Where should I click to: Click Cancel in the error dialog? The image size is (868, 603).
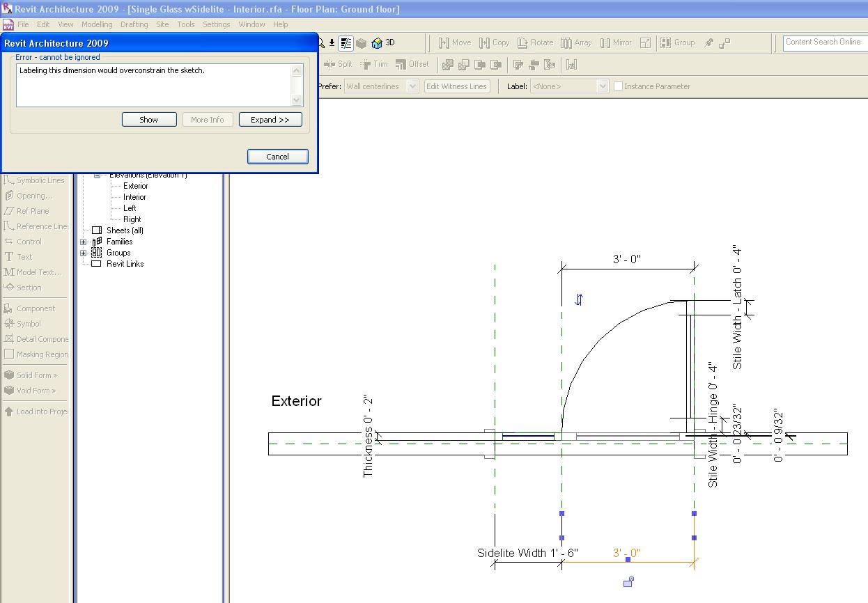(x=277, y=157)
